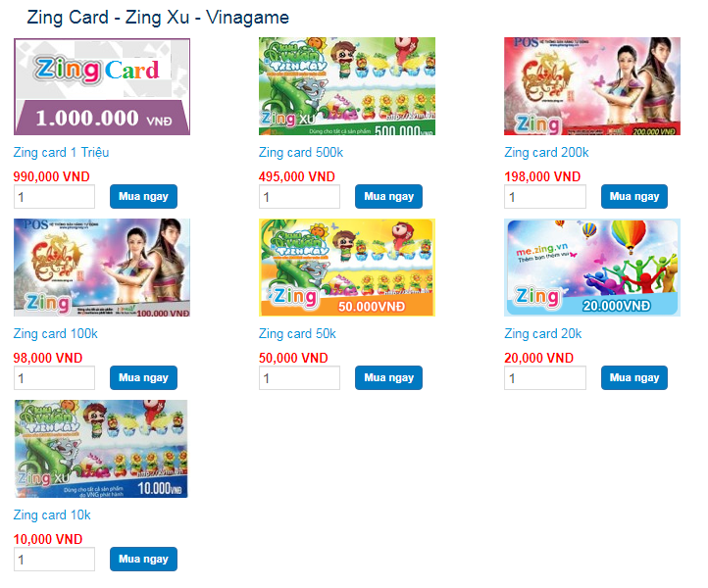Click Mua ngay under Zing card 50k
Screen dimensions: 708x588
coord(388,377)
